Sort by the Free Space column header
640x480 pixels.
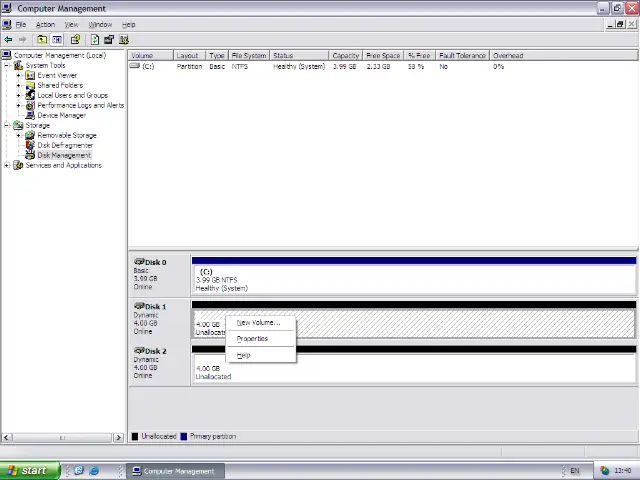pos(383,56)
